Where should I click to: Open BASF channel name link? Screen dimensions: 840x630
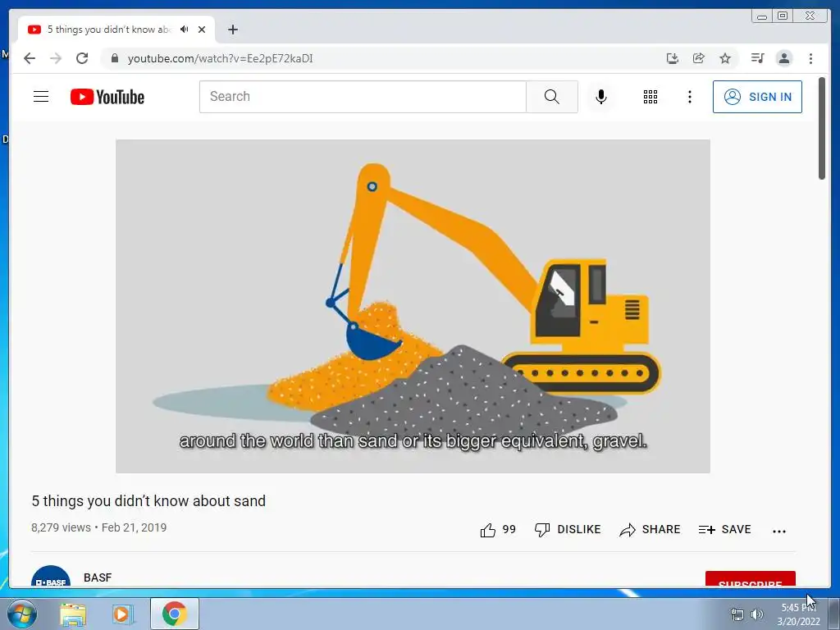(98, 577)
